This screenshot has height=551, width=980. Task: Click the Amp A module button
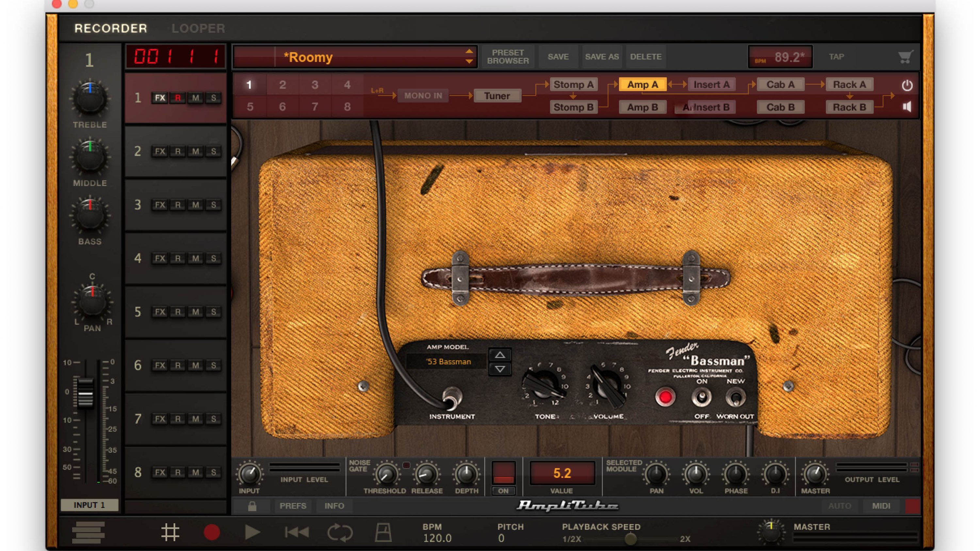click(640, 84)
